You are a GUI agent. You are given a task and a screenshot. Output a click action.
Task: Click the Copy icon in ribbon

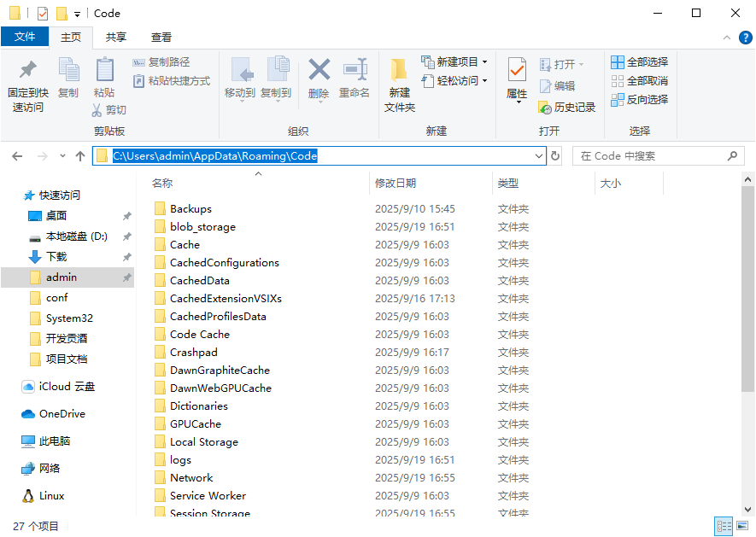[68, 69]
